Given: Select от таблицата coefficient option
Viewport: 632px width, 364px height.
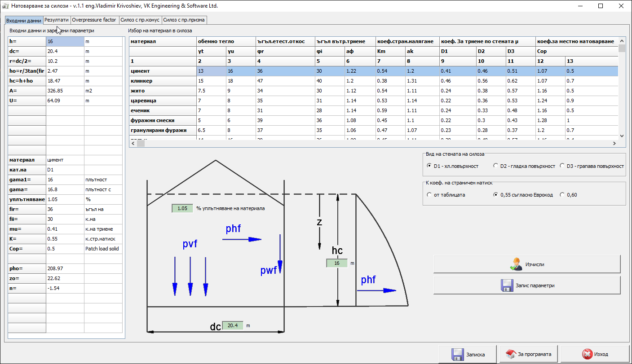Looking at the screenshot, I should coord(429,195).
